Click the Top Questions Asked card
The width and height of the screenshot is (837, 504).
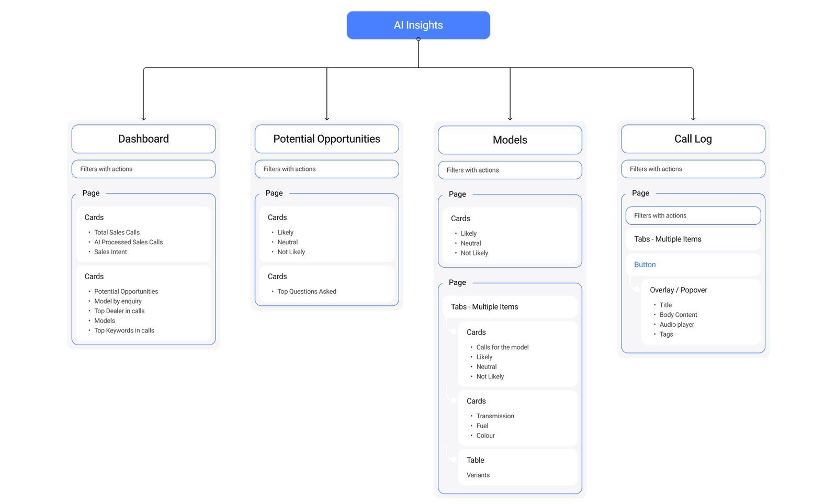point(307,291)
